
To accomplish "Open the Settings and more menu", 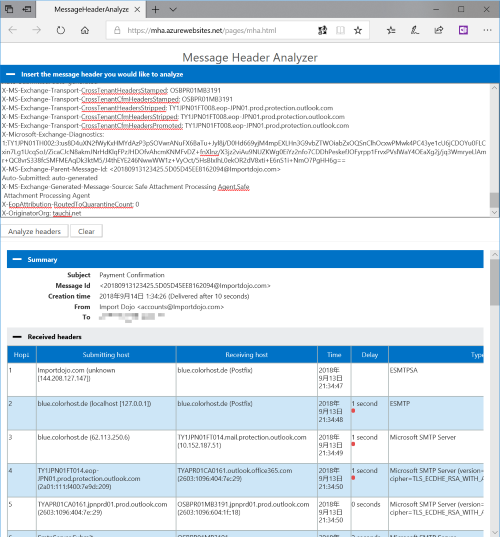I will pos(487,30).
